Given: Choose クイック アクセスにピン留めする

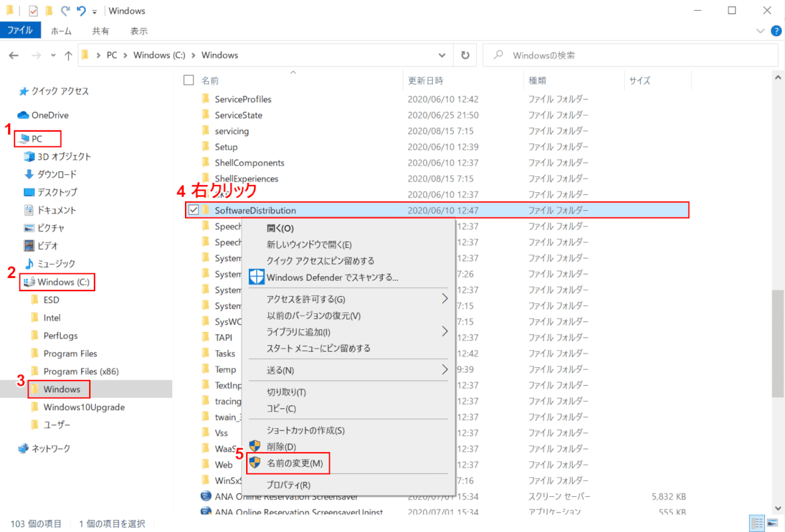Looking at the screenshot, I should 349,261.
